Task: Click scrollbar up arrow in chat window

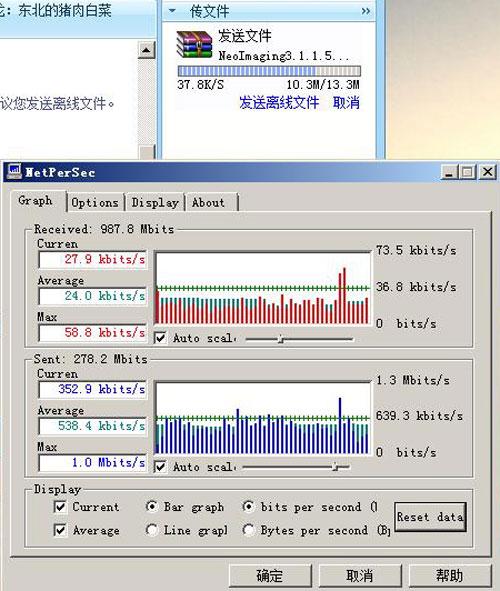Action: (x=146, y=50)
